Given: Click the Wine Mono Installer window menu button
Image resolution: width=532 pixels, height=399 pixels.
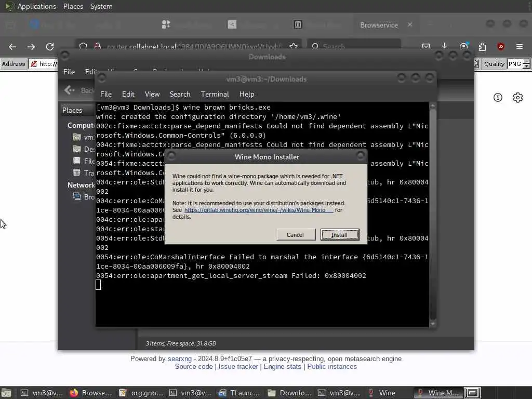Looking at the screenshot, I should 171,156.
